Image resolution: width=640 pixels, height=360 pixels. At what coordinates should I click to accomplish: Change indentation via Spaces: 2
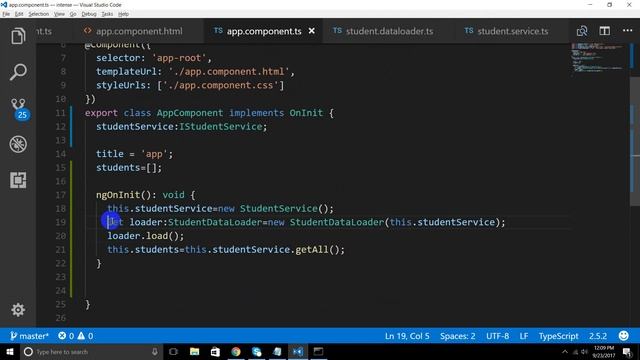click(458, 336)
